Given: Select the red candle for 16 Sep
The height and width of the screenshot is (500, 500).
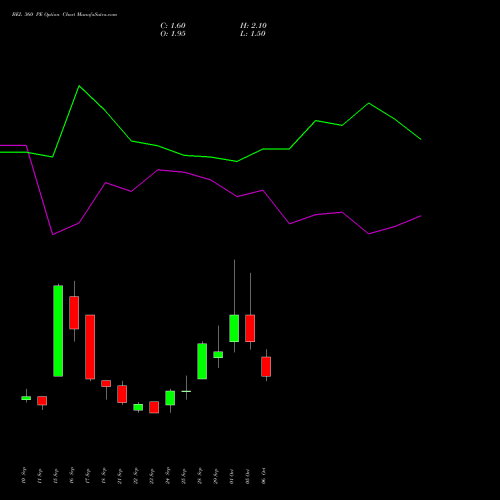Looking at the screenshot, I should point(74,312).
